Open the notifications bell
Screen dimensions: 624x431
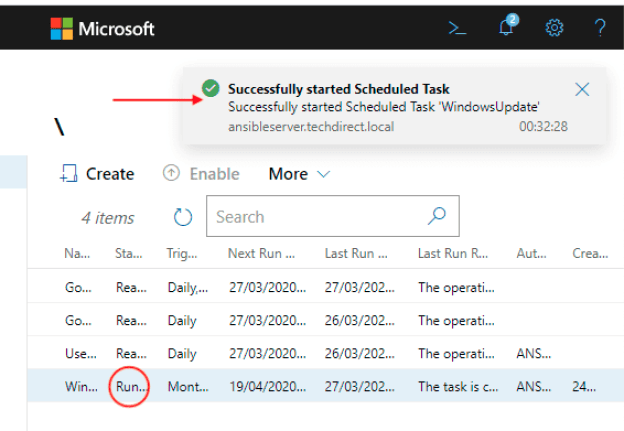(x=507, y=28)
